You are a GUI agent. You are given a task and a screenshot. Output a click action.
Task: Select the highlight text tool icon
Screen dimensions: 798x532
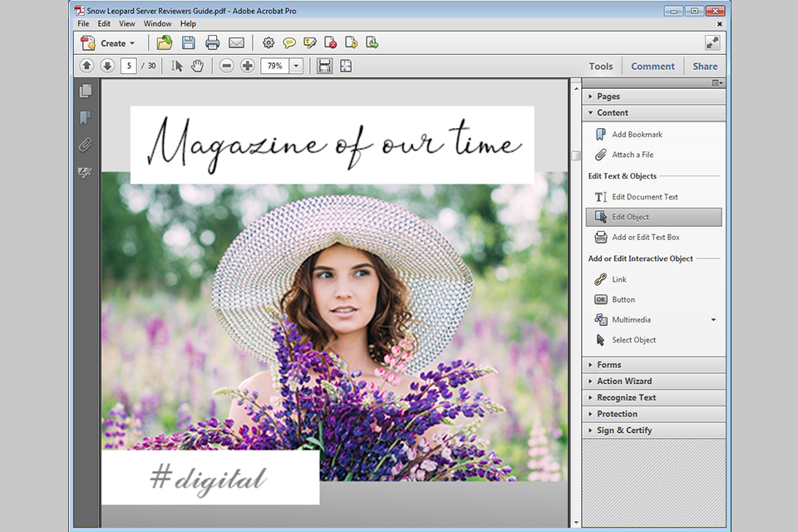(x=309, y=42)
